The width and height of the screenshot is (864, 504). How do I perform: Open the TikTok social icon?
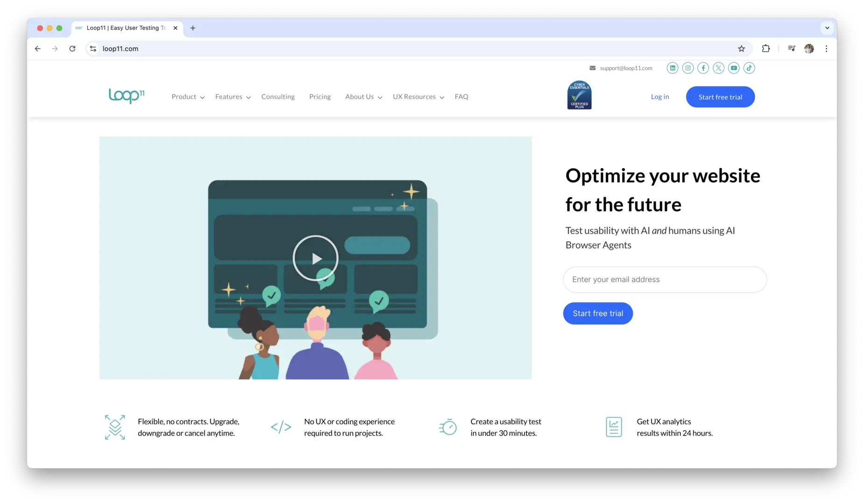749,68
